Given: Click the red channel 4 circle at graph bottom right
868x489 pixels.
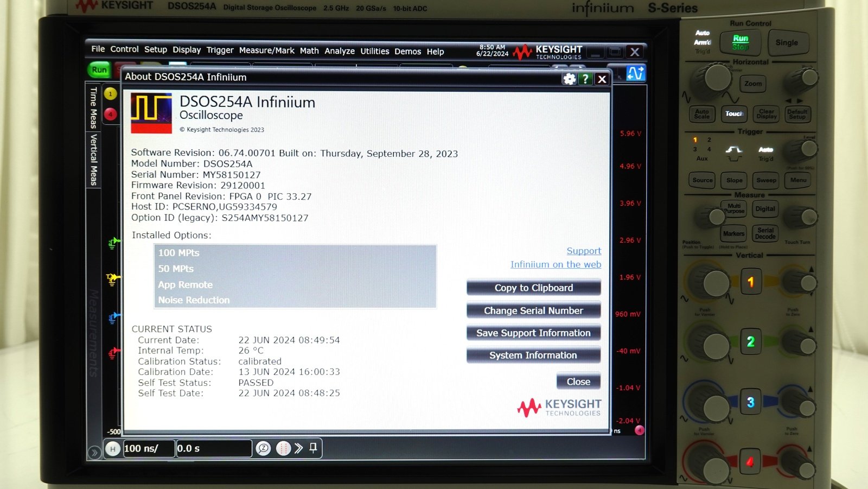Looking at the screenshot, I should coord(640,430).
